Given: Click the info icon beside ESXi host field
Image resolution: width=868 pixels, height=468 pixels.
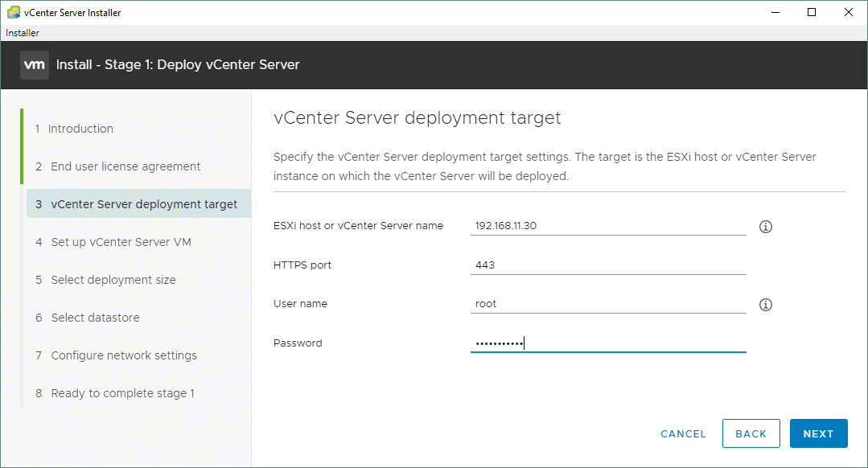Looking at the screenshot, I should coord(766,227).
